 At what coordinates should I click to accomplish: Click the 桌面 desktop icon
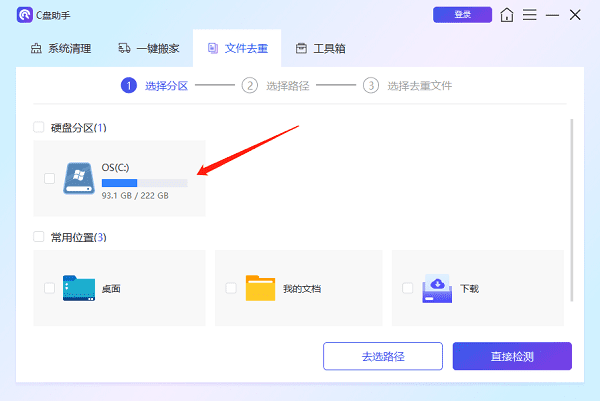[79, 288]
